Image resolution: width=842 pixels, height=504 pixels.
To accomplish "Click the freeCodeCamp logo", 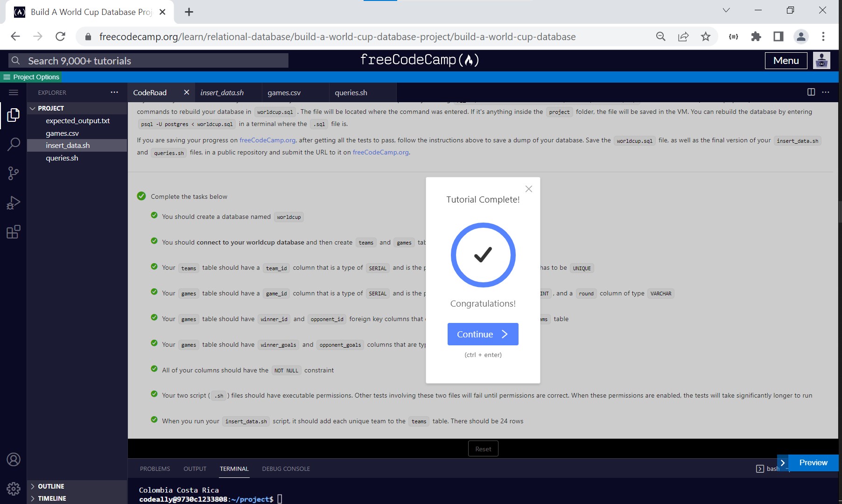I will 420,60.
